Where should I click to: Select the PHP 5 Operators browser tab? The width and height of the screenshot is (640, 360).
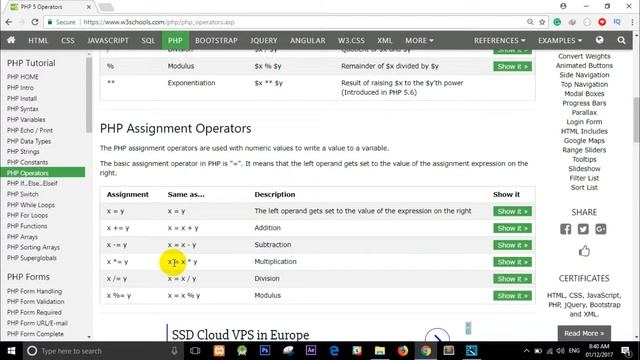tap(50, 7)
